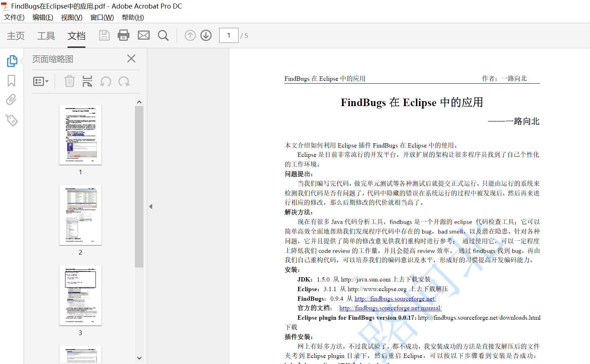Click the page count "/ 5" label
590x364 pixels.
coord(244,36)
